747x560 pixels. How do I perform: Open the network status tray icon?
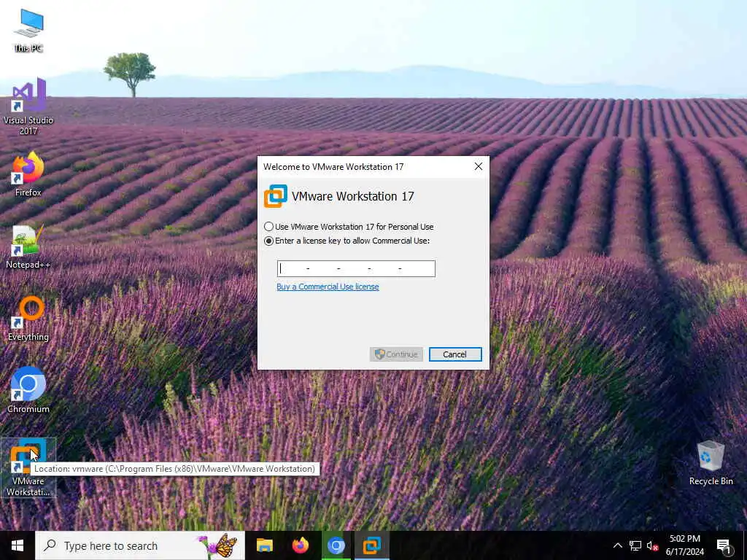(635, 545)
